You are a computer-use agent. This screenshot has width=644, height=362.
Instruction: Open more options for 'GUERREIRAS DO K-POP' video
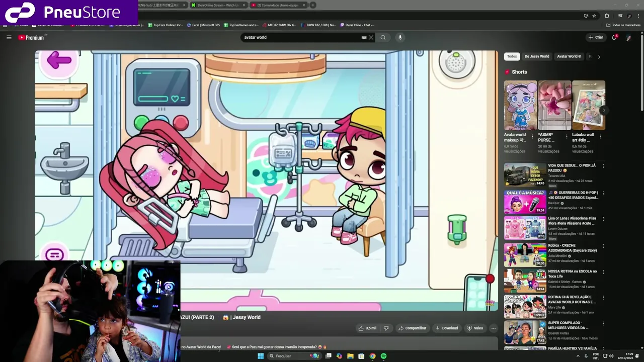(x=603, y=193)
